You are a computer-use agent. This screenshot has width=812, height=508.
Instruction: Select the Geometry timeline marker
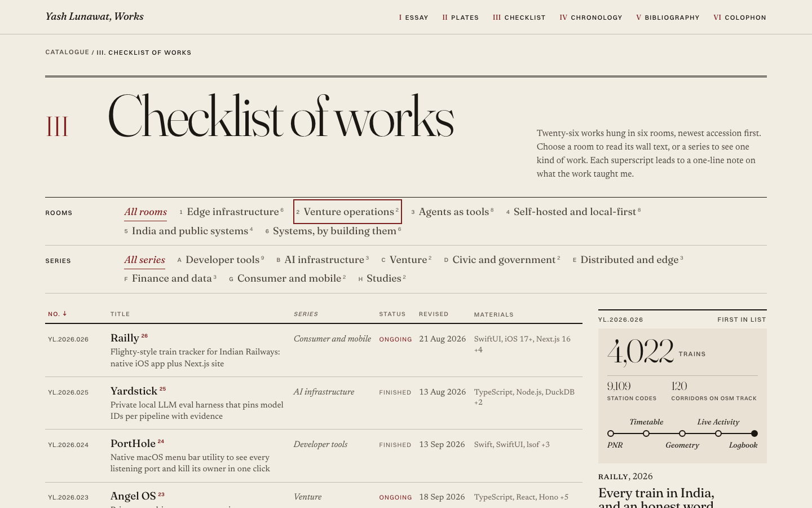pos(682,433)
